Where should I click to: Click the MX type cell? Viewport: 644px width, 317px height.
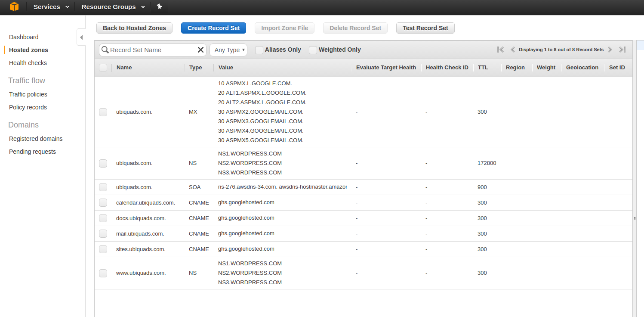pos(193,112)
